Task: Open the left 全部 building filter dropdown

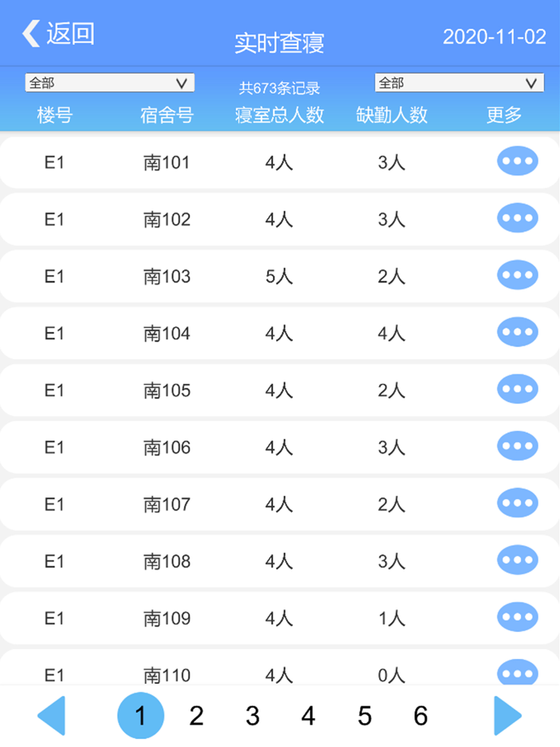Action: (x=110, y=82)
